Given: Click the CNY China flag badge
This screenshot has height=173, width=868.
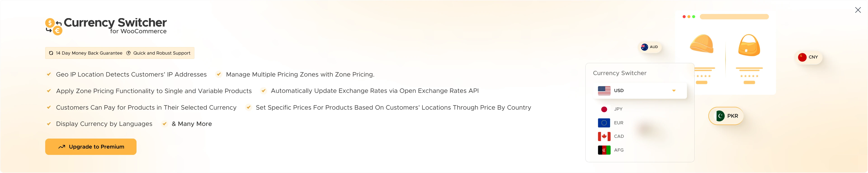Looking at the screenshot, I should (808, 57).
